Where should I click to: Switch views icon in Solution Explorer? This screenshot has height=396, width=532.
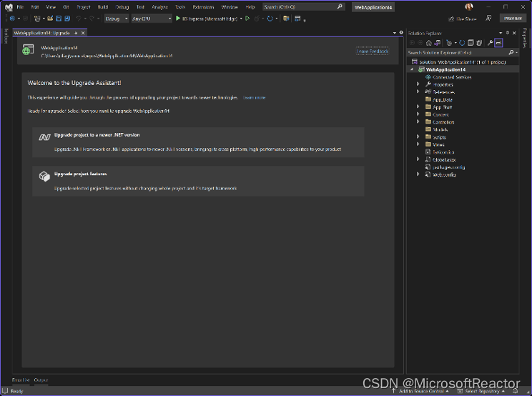click(438, 43)
